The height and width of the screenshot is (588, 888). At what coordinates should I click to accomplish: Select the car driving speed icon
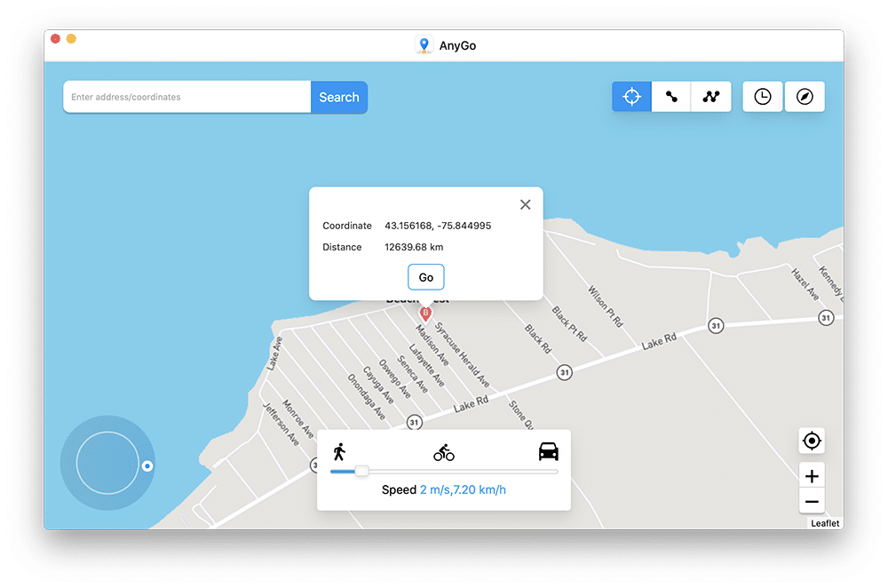pyautogui.click(x=548, y=451)
